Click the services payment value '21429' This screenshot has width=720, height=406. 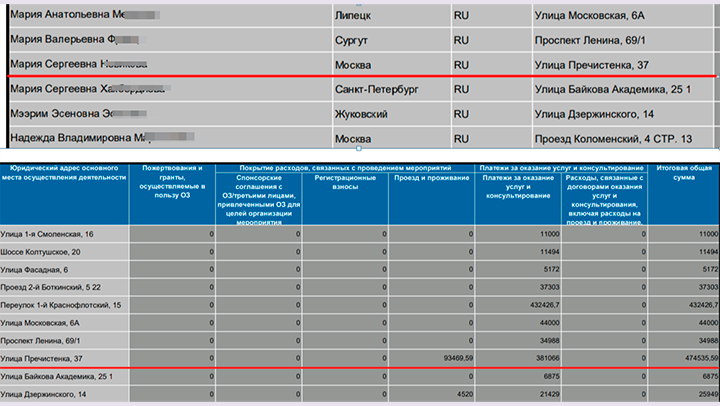click(x=550, y=395)
